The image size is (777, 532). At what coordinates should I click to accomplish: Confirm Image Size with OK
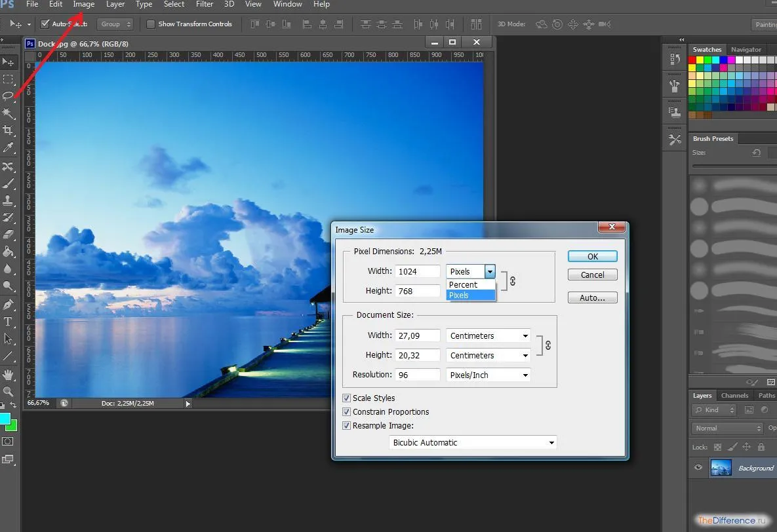click(593, 256)
